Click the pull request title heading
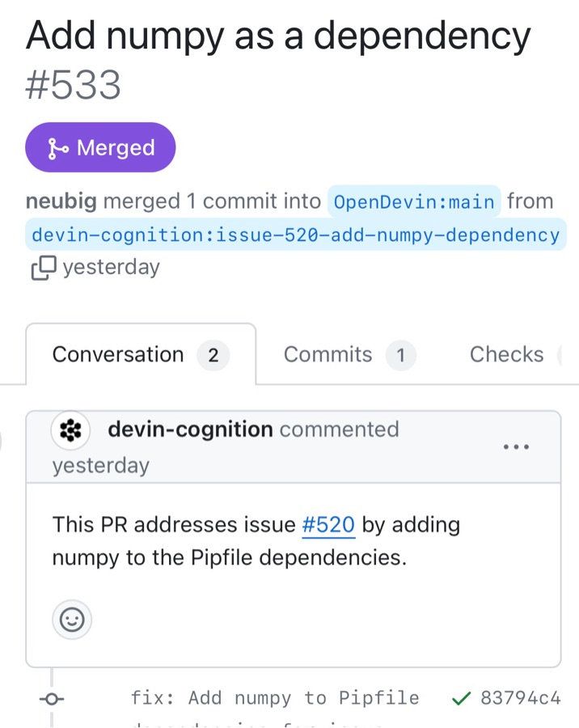This screenshot has height=728, width=579. [278, 36]
